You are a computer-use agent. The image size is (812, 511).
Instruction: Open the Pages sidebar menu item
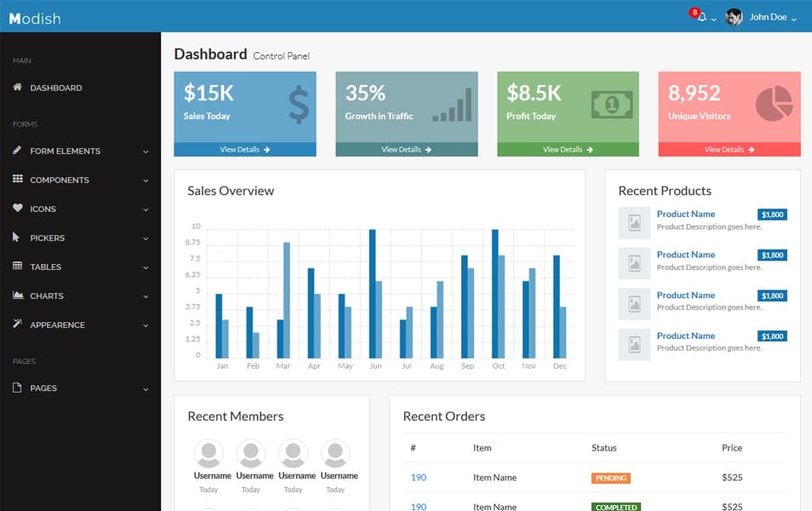pyautogui.click(x=44, y=388)
